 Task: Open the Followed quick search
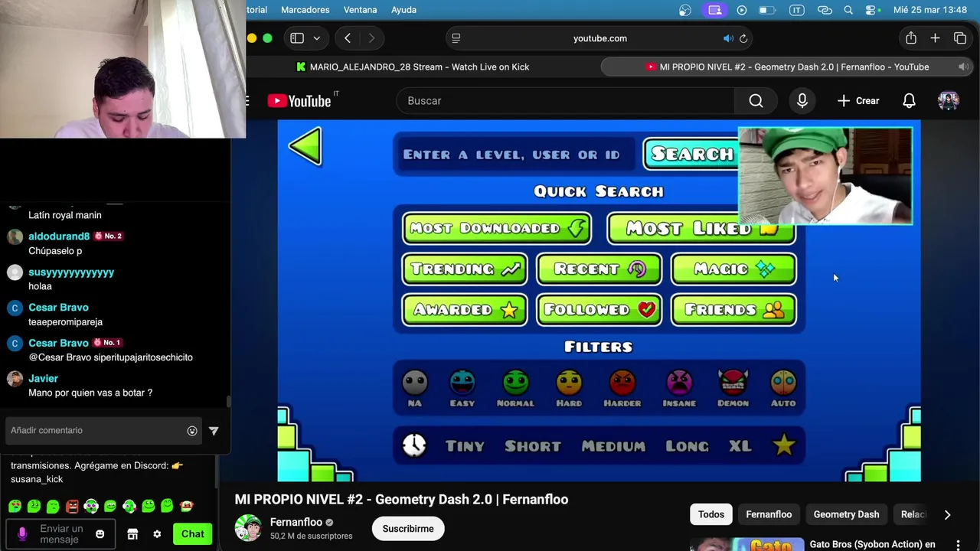[x=599, y=310]
